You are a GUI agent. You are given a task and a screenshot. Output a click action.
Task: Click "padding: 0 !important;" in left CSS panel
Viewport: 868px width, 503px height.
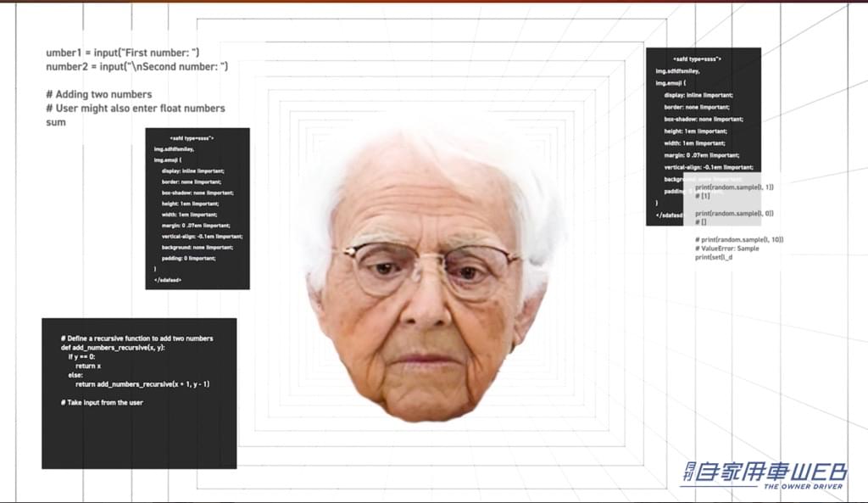[x=188, y=258]
